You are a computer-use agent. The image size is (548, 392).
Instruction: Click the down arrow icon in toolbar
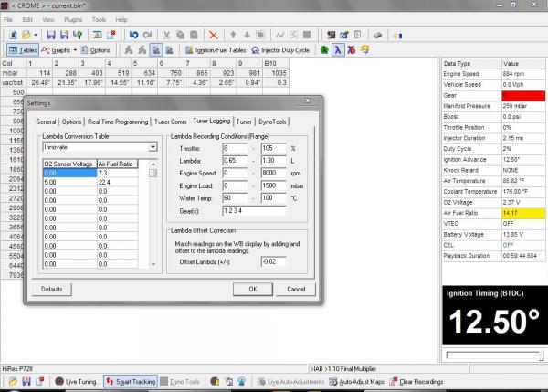pyautogui.click(x=247, y=35)
